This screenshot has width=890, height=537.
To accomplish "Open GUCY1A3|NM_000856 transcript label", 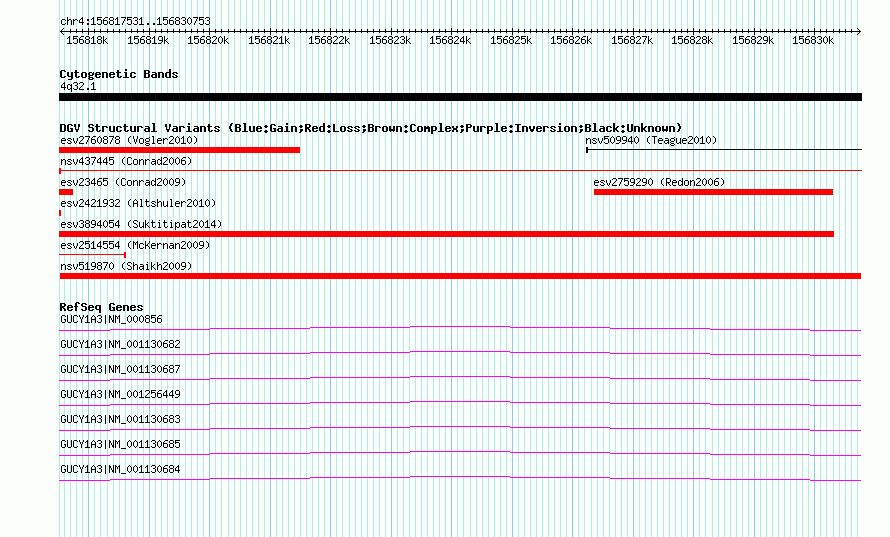I will click(111, 320).
